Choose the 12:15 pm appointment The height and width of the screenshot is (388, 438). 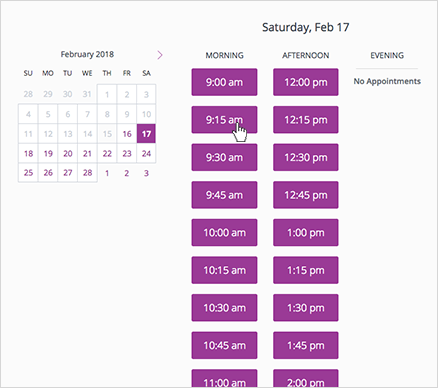306,120
